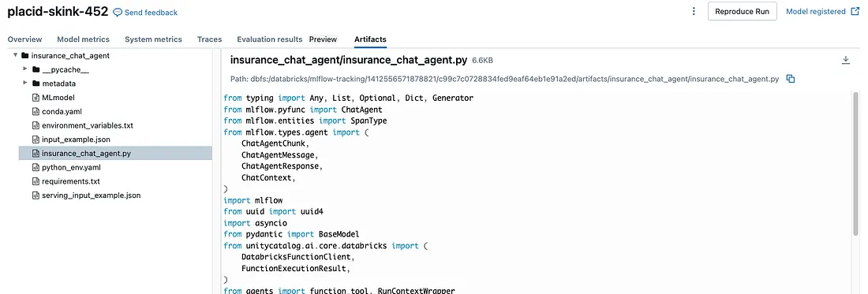The image size is (868, 294).
Task: Open python_env.yaml in the tree
Action: [71, 167]
